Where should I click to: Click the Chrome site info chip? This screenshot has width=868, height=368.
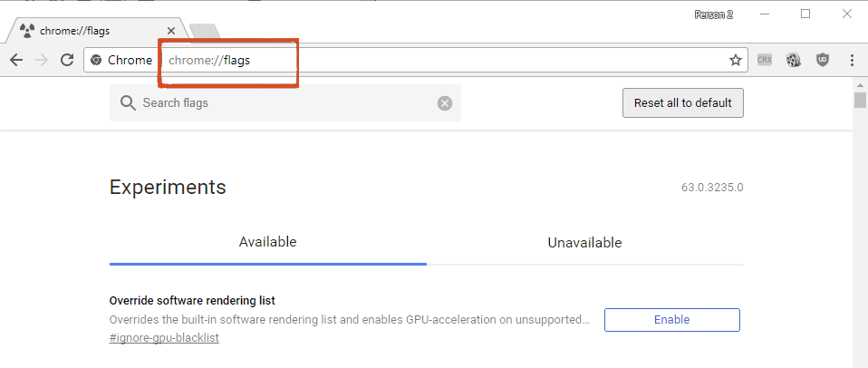pyautogui.click(x=121, y=61)
